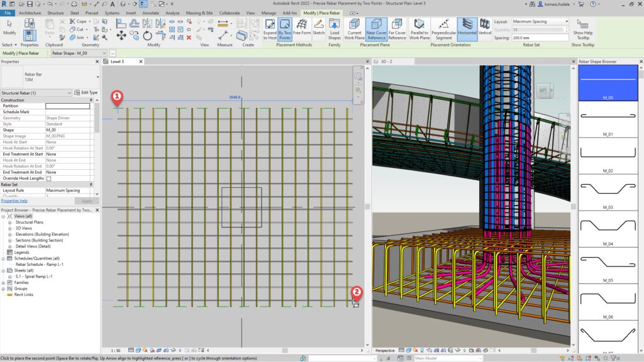This screenshot has width=644, height=362.
Task: Open Show Help Tooltip
Action: tap(583, 29)
